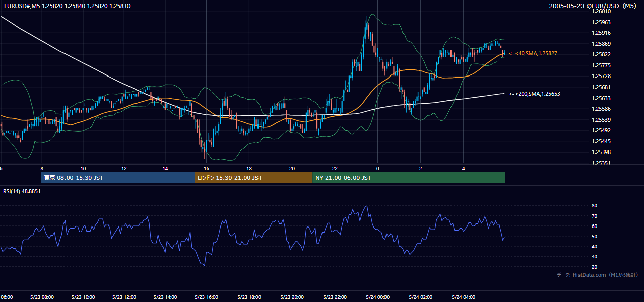Click hour tick 2 below the price chart
Screen dimensions: 644x302
[x=420, y=168]
